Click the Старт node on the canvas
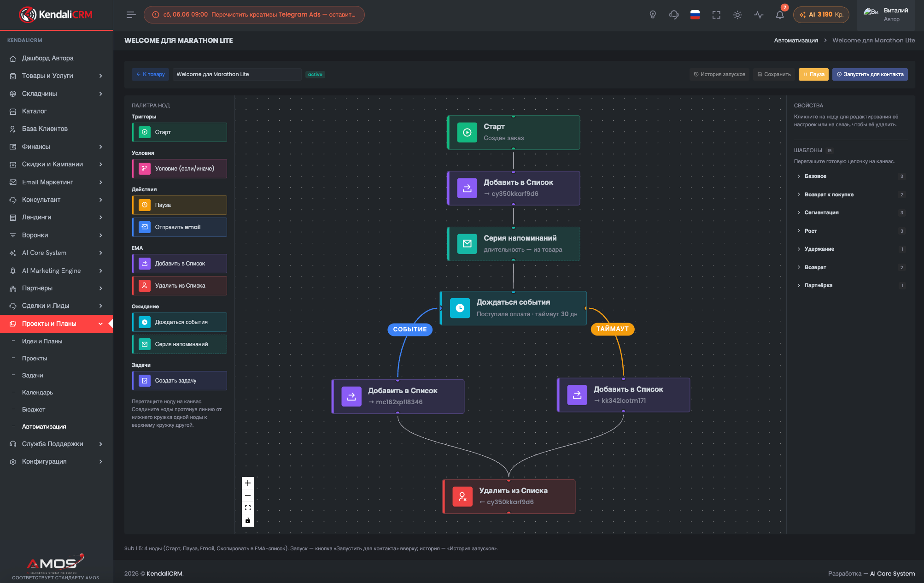Viewport: 924px width, 583px height. click(513, 132)
